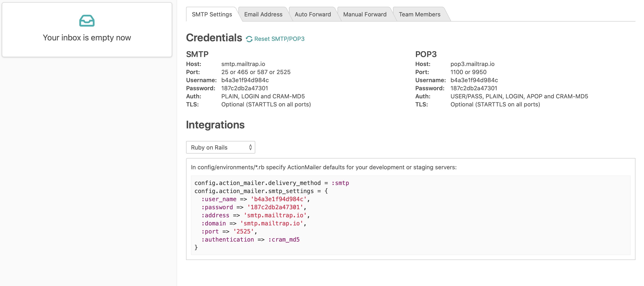The height and width of the screenshot is (286, 644).
Task: Click the :port '2525' code line
Action: pyautogui.click(x=229, y=231)
